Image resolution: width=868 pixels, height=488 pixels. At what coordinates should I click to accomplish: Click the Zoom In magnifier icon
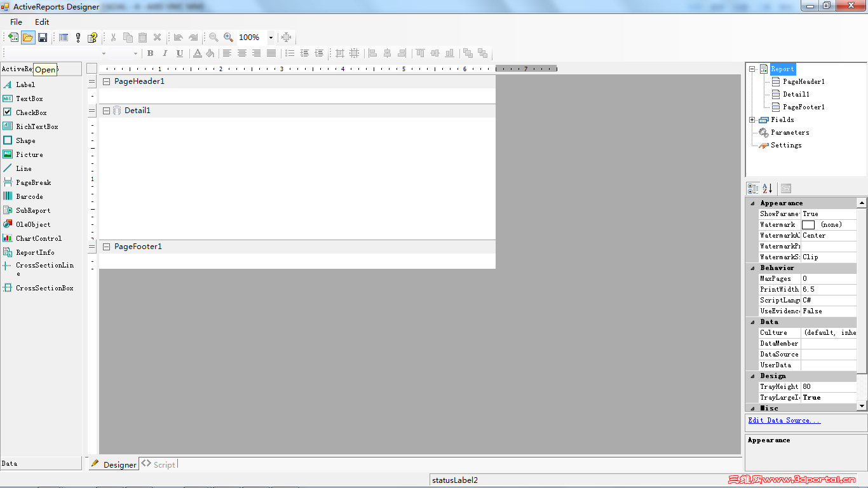pos(229,37)
